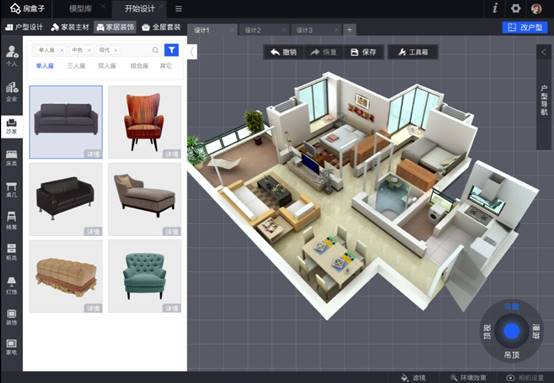This screenshot has height=383, width=554.
Task: Select the sofa category in left sidebar
Action: 11,126
